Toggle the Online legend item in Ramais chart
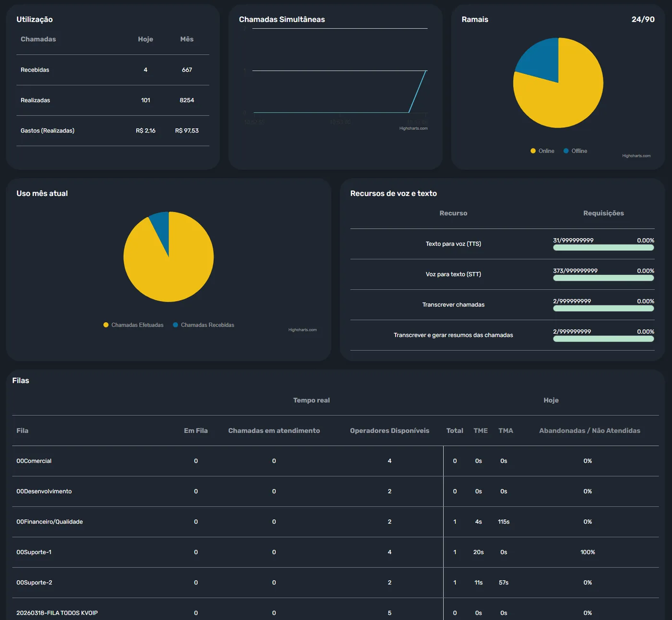672x620 pixels. coord(542,151)
